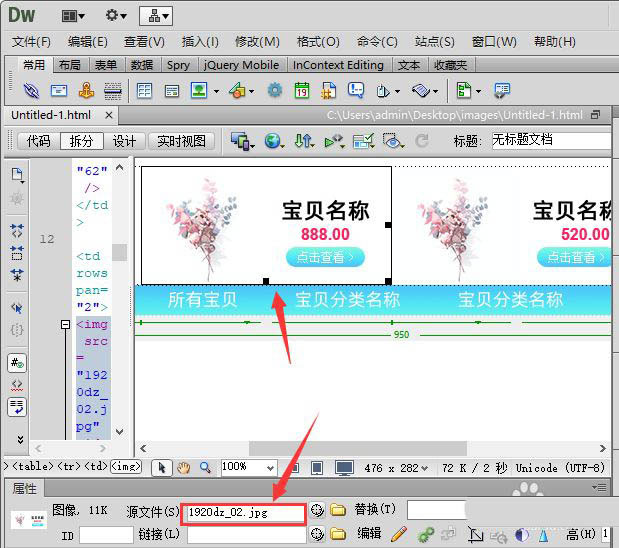619x548 pixels.
Task: Open edit image settings gears icon
Action: coord(426,535)
